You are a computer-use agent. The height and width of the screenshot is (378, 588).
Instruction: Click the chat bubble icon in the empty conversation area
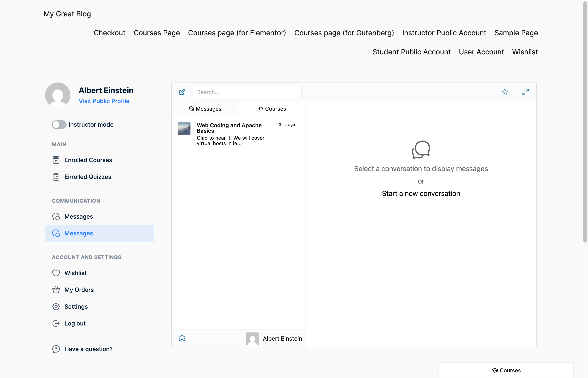(421, 150)
